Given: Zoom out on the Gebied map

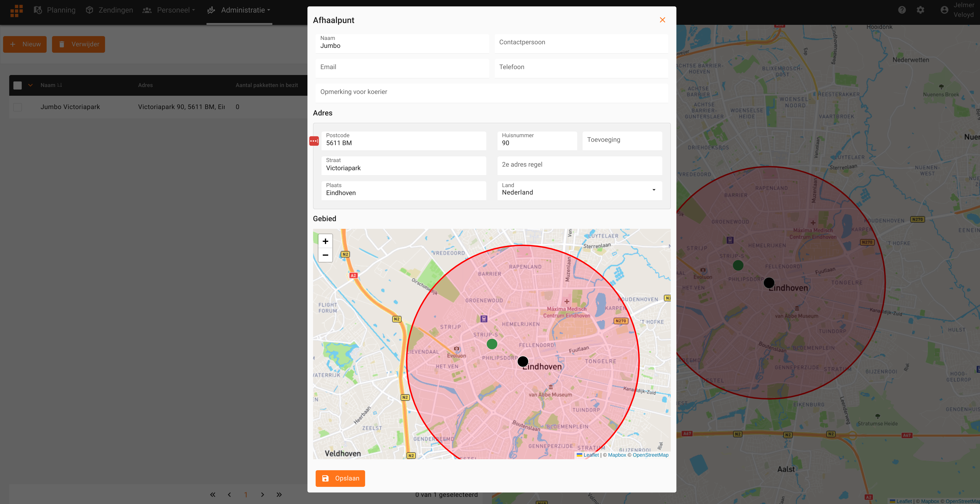Looking at the screenshot, I should tap(325, 255).
